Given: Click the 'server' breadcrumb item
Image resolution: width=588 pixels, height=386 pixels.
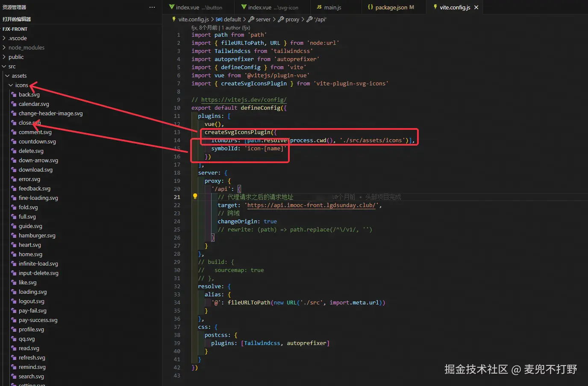Looking at the screenshot, I should click(x=259, y=19).
